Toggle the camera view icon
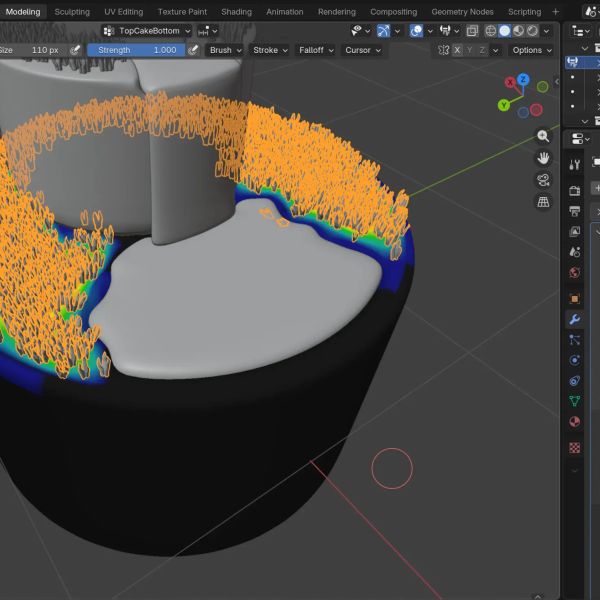Screen dimensions: 600x600 tap(543, 180)
